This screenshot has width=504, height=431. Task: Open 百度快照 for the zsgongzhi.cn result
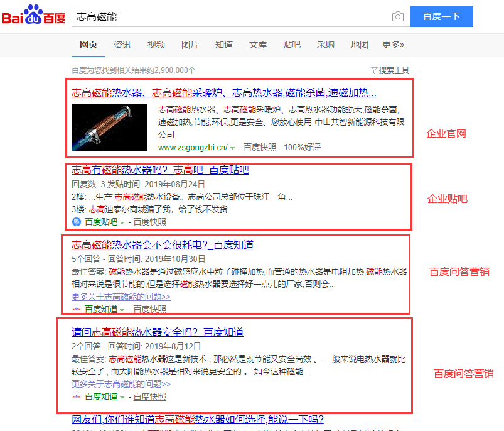tap(260, 147)
